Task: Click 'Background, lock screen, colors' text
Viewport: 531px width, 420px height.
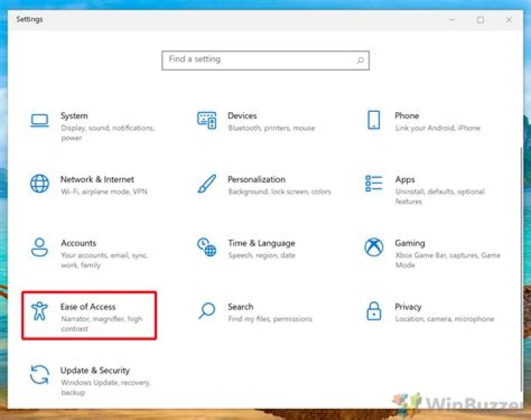Action: click(x=280, y=192)
